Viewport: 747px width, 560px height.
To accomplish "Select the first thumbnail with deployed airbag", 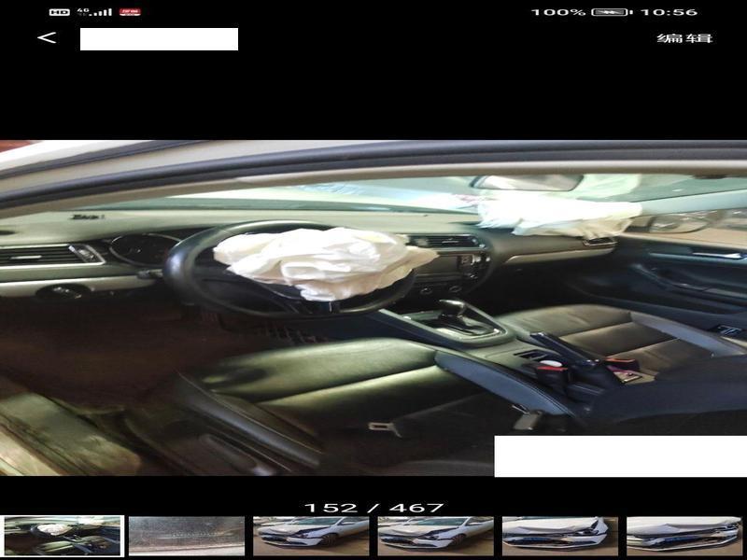I will 62,536.
